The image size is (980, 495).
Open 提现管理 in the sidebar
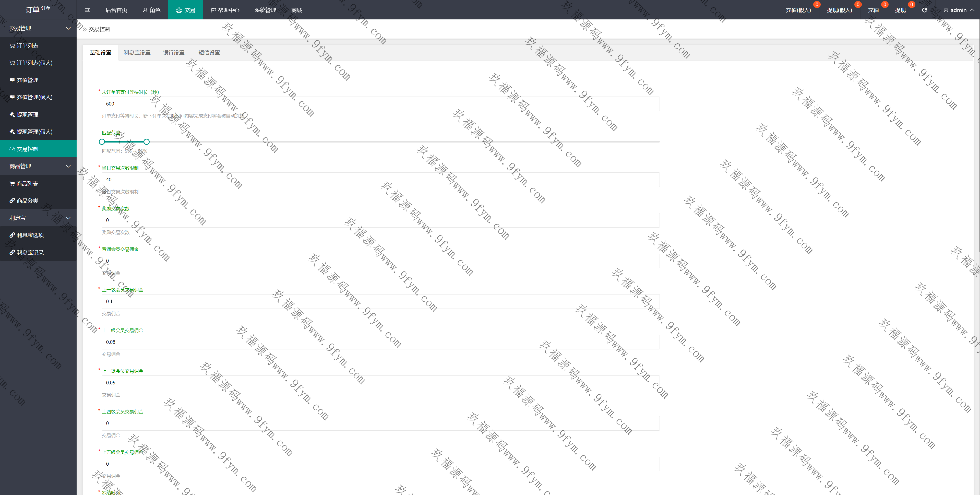point(27,114)
